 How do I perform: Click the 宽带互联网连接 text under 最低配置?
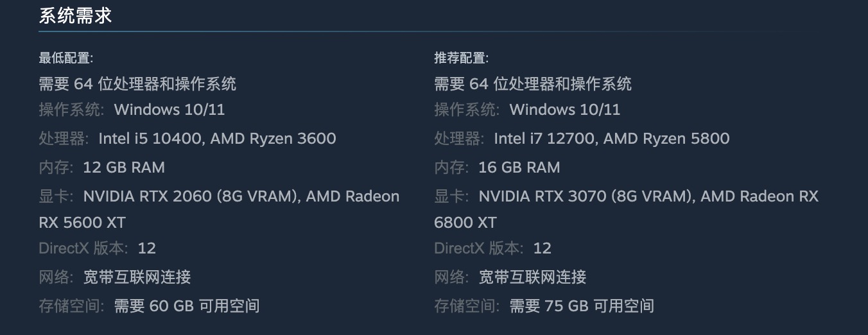click(x=137, y=277)
